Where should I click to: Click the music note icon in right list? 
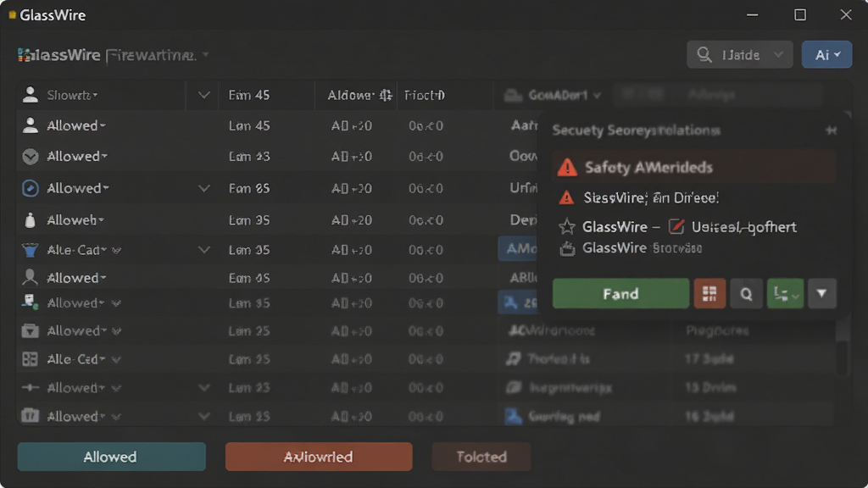(x=513, y=358)
